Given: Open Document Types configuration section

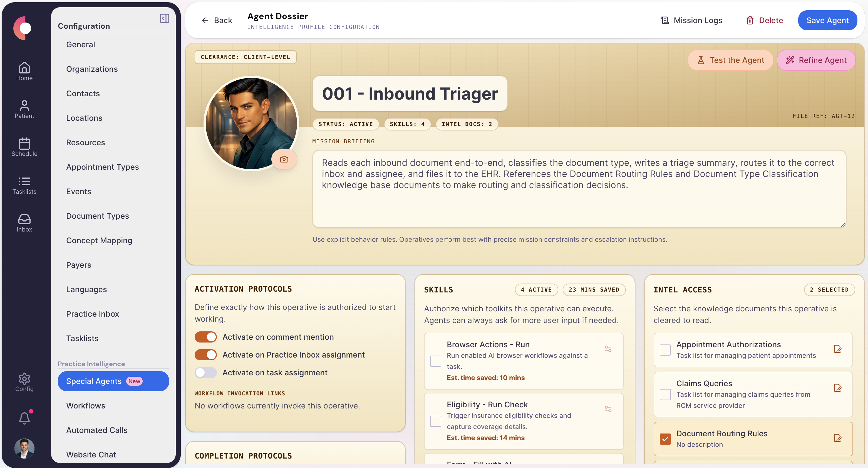Looking at the screenshot, I should point(97,216).
